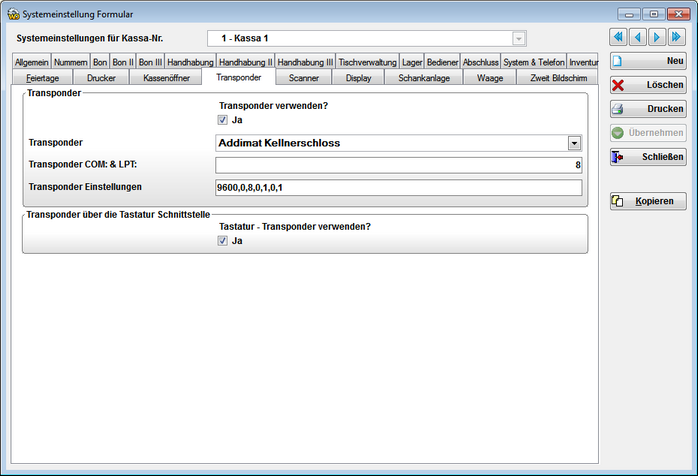Toggle the Transponder verwenden Ja checkbox
The width and height of the screenshot is (698, 476).
[x=223, y=120]
